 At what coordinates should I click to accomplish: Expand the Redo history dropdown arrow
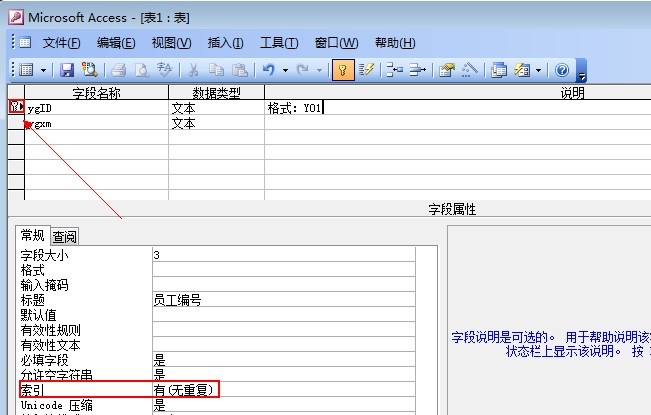coord(319,70)
